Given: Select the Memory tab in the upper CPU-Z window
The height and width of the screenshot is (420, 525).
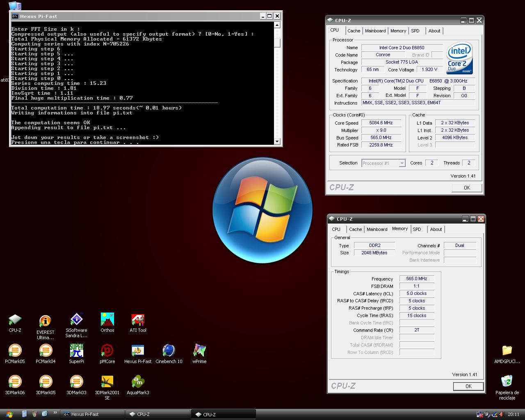Looking at the screenshot, I should tap(398, 31).
